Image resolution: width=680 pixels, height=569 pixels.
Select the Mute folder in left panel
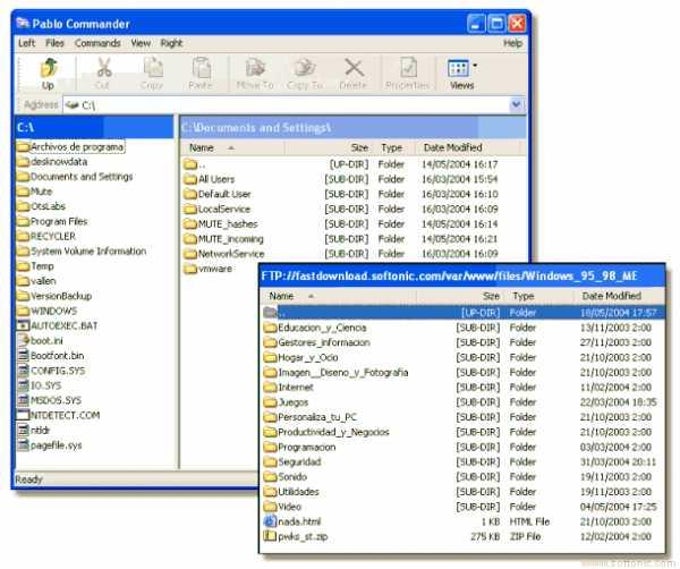35,192
